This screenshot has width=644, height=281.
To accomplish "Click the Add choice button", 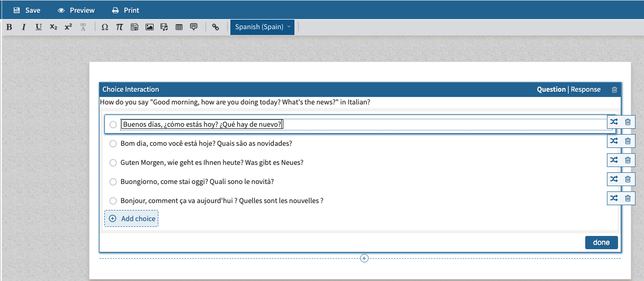I will tap(131, 218).
